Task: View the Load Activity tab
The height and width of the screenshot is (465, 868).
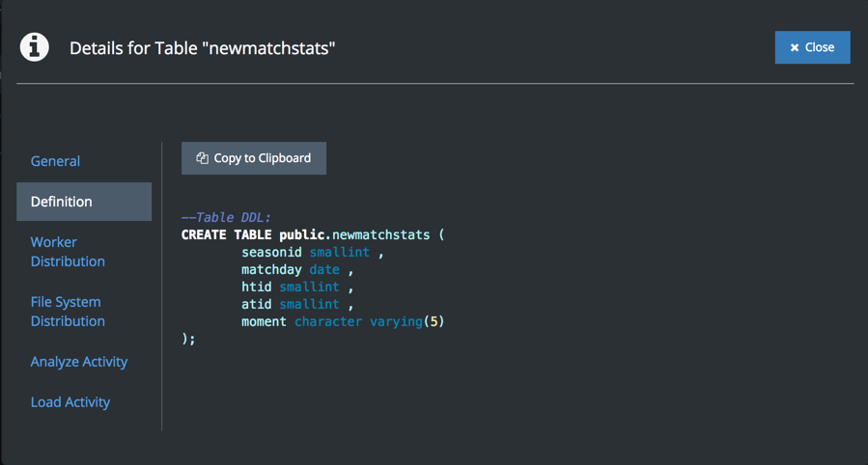Action: click(70, 402)
